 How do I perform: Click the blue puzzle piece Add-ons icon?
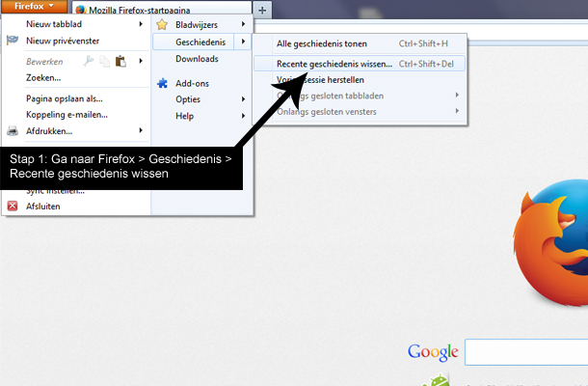coord(162,83)
